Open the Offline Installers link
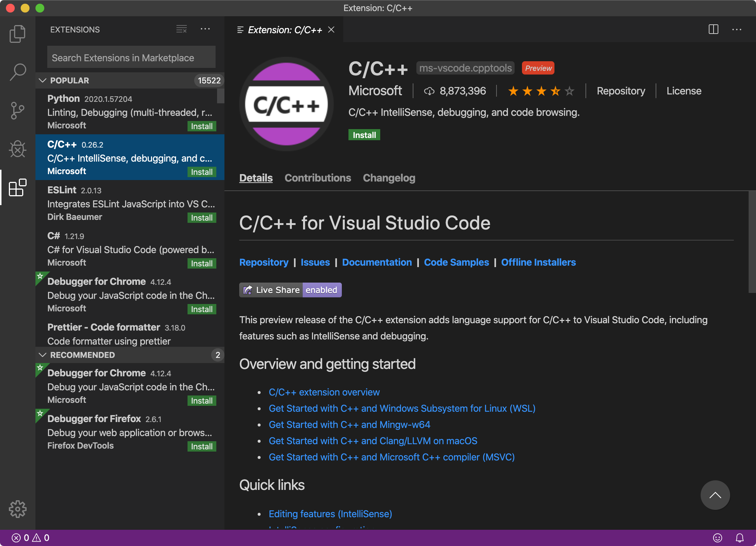This screenshot has width=756, height=546. click(x=538, y=262)
